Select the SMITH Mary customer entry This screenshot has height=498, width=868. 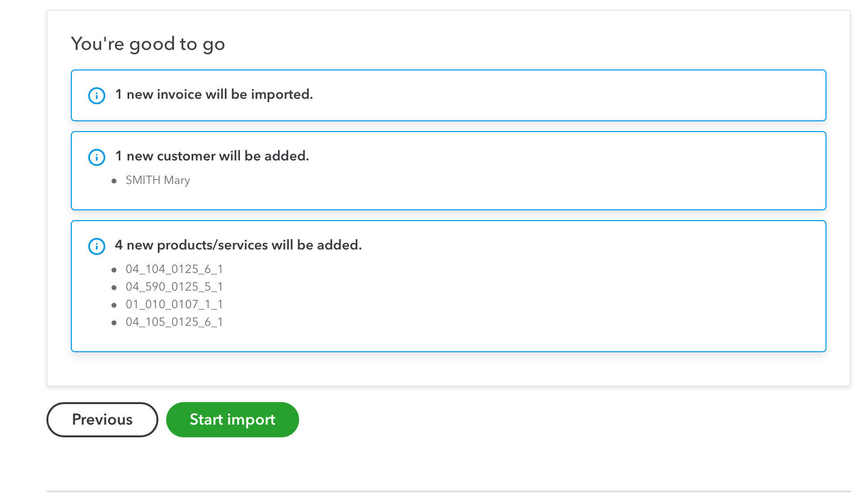click(x=157, y=181)
